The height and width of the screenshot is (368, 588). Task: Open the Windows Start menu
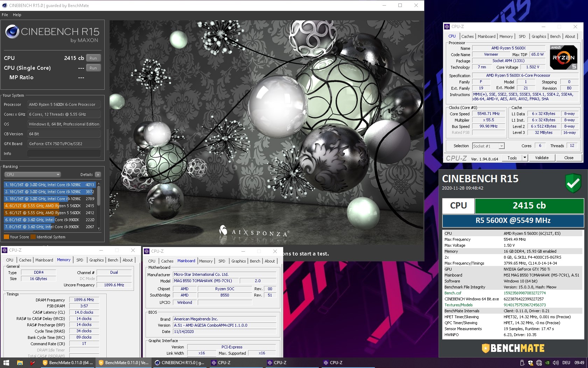click(6, 363)
